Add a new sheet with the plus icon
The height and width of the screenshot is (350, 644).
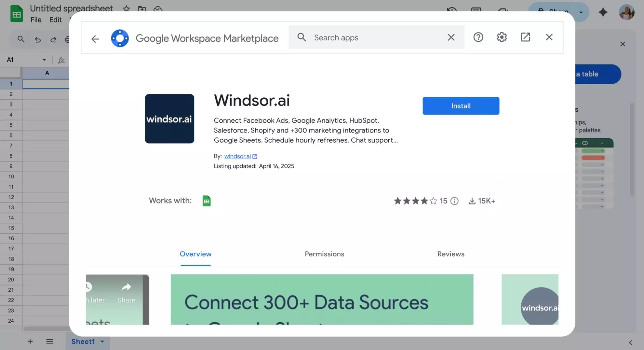pyautogui.click(x=30, y=341)
